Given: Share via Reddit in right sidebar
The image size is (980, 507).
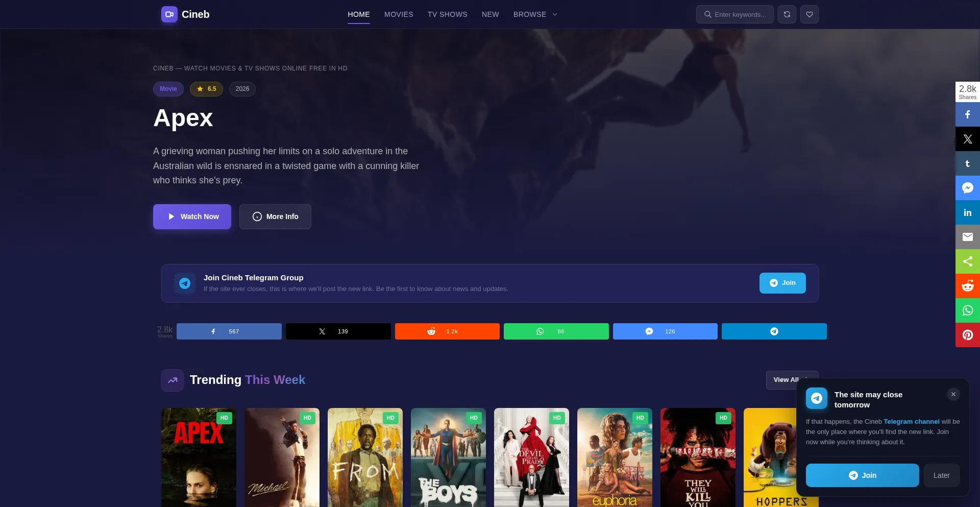Looking at the screenshot, I should 968,286.
